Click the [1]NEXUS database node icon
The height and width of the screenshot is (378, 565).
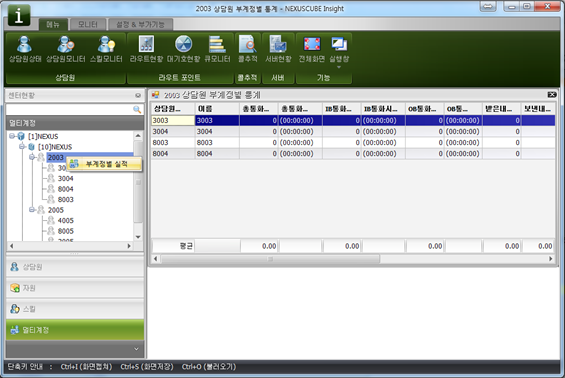(x=21, y=136)
